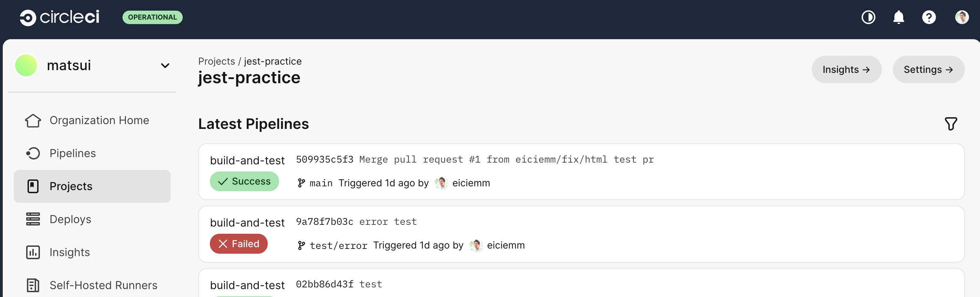Select the Pipelines icon in the sidebar
Image resolution: width=980 pixels, height=297 pixels.
tap(33, 153)
